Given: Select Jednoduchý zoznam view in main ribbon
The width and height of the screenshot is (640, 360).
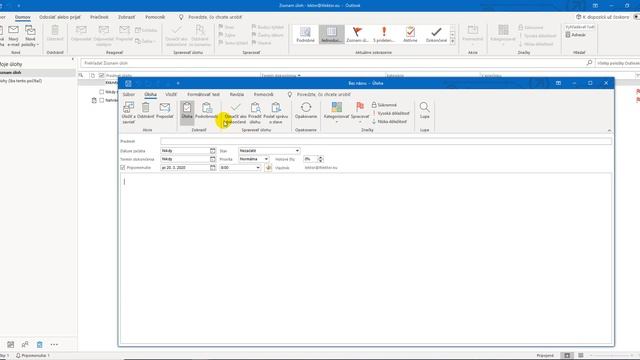Looking at the screenshot, I should point(331,34).
